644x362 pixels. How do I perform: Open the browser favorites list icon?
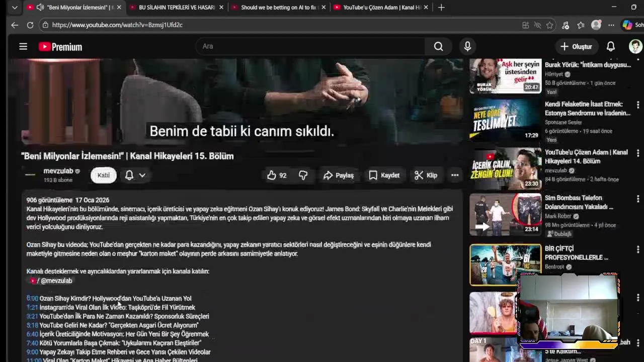tap(581, 25)
